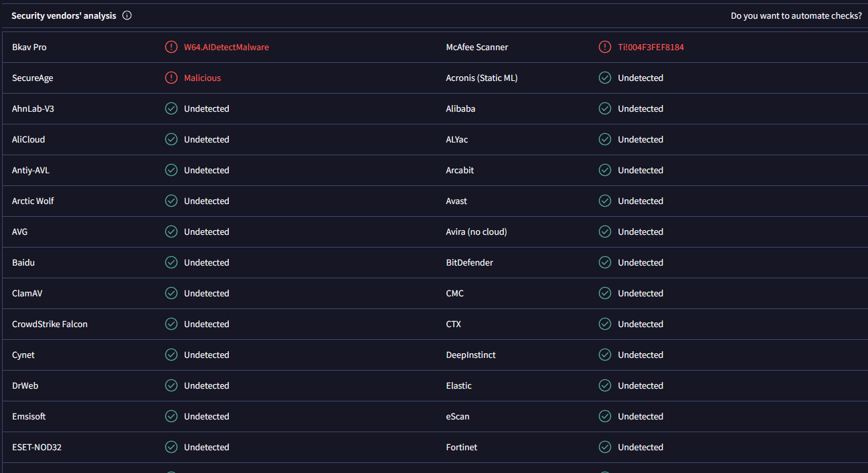Select the checkmark icon in the AhnLab-V3 row
This screenshot has height=473, width=868.
point(171,108)
